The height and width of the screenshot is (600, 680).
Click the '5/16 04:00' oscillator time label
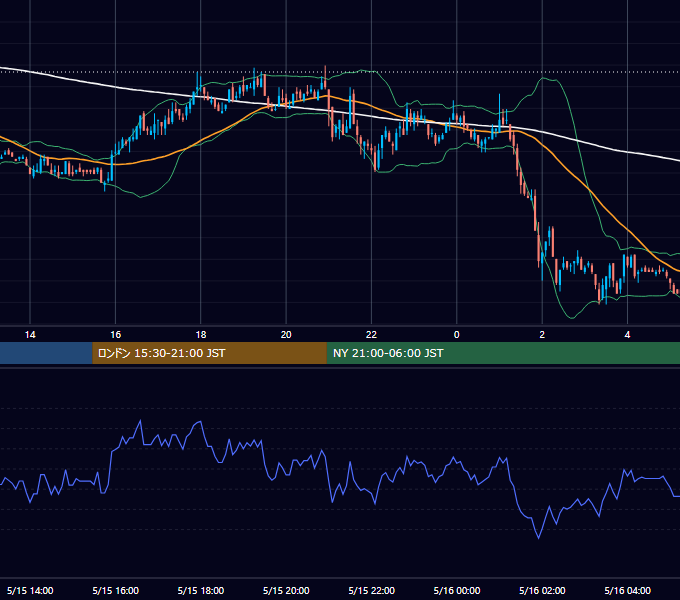(x=628, y=591)
